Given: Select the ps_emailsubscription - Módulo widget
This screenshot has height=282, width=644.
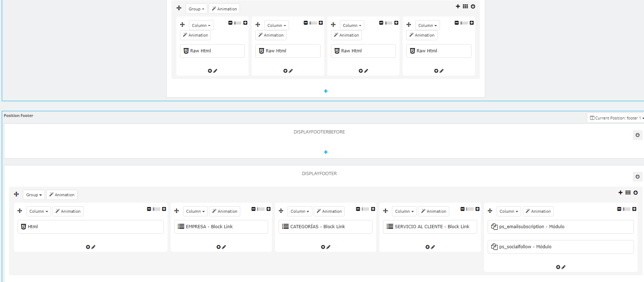Looking at the screenshot, I should coord(561,227).
